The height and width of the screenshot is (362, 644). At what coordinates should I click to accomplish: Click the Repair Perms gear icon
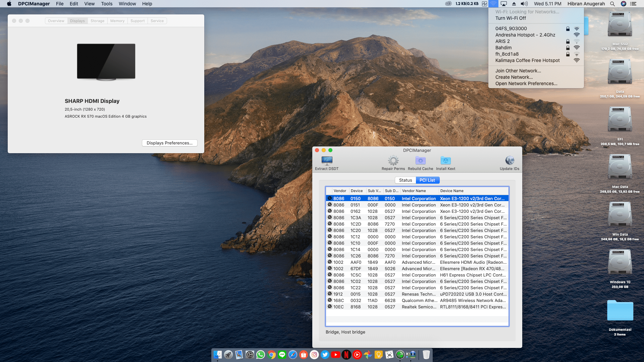click(393, 161)
